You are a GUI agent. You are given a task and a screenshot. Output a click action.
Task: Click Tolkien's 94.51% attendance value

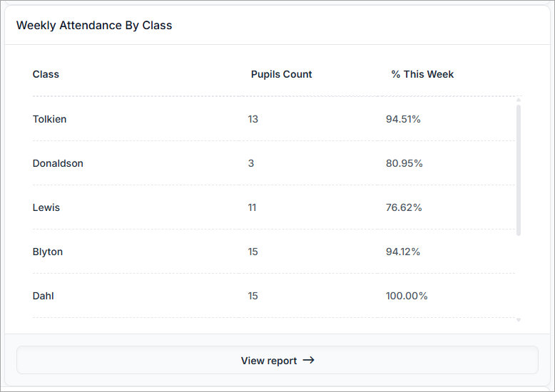point(403,119)
